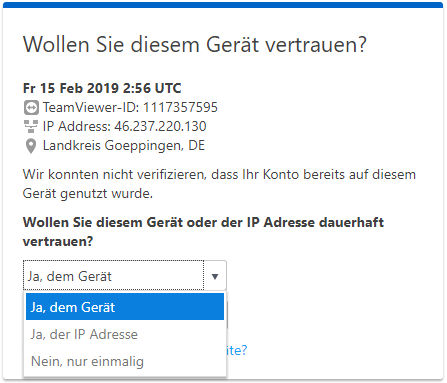Click the IP value 46.237.220.130
The height and width of the screenshot is (383, 447).
pos(160,127)
